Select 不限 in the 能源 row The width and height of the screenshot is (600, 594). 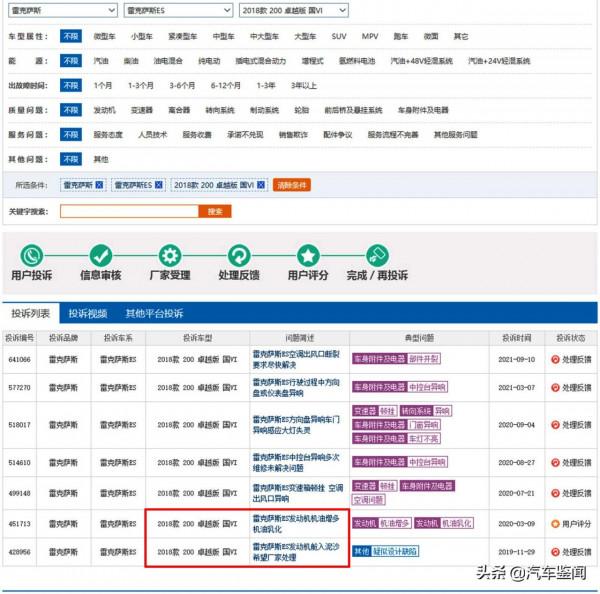pyautogui.click(x=71, y=61)
